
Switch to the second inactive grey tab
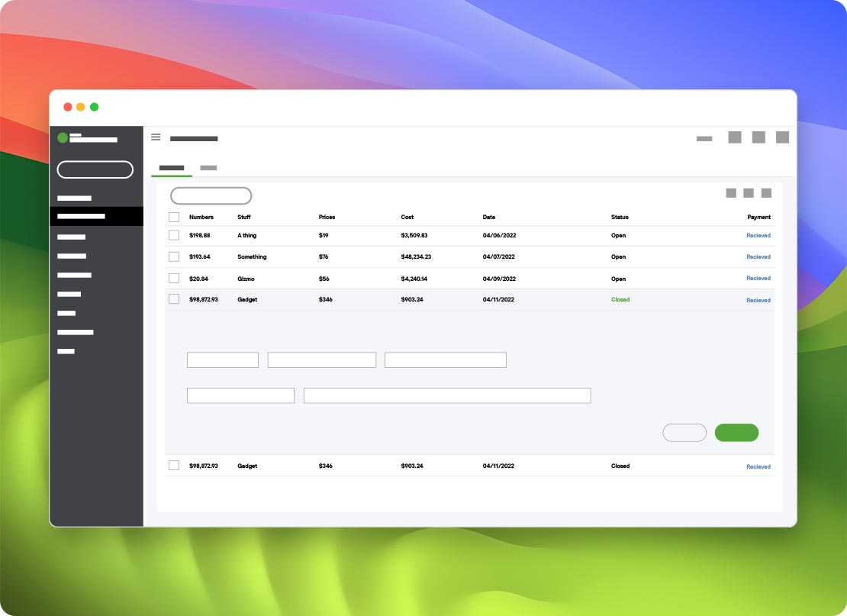click(208, 167)
